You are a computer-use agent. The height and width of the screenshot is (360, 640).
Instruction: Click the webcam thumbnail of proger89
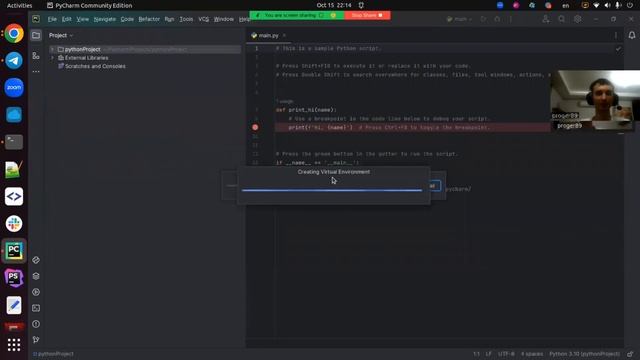tap(595, 100)
